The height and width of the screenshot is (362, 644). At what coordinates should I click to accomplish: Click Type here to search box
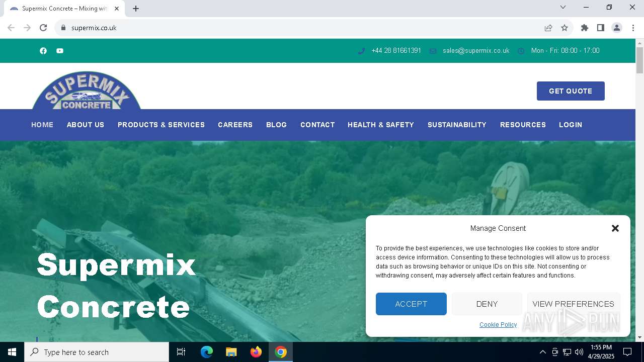coord(97,352)
